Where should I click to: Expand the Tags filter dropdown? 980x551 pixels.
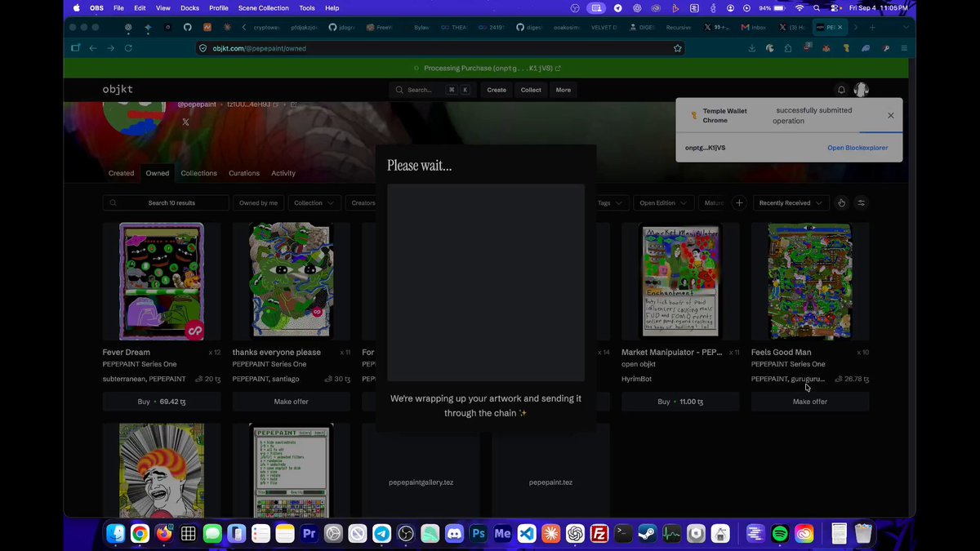[610, 202]
